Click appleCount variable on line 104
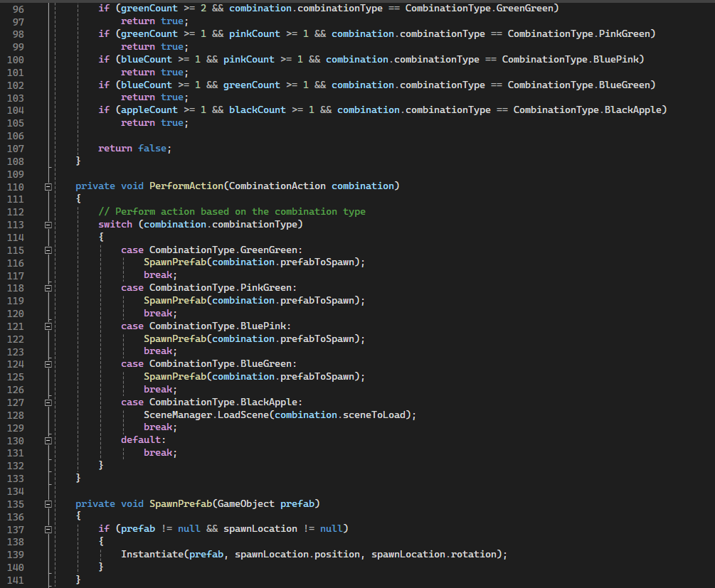 [149, 110]
